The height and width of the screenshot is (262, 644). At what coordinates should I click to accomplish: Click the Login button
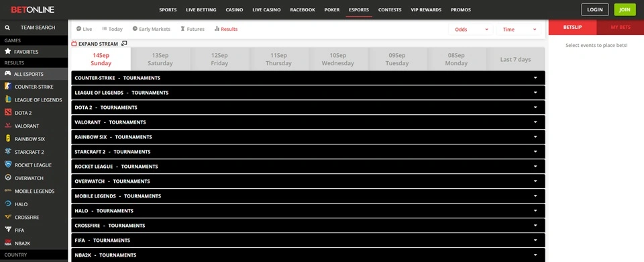[x=595, y=9]
